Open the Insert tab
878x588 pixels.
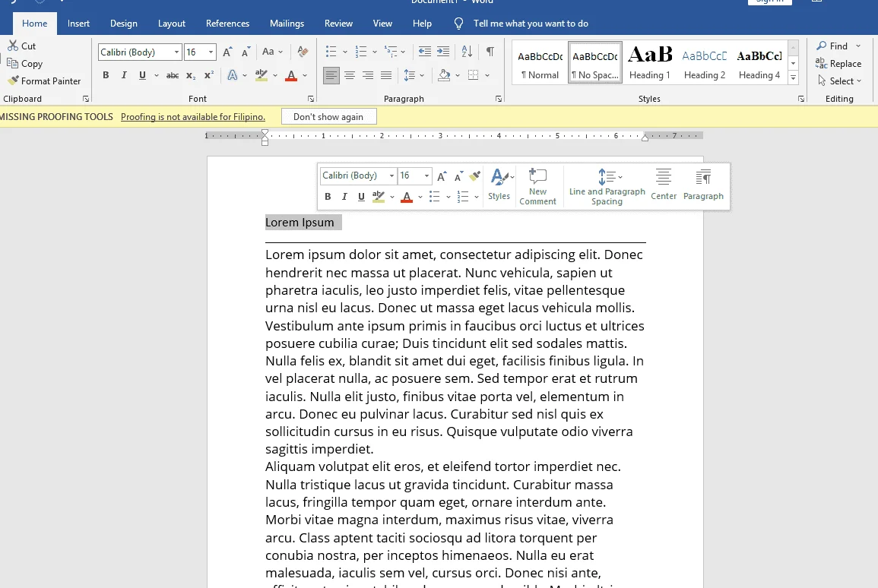pos(78,24)
